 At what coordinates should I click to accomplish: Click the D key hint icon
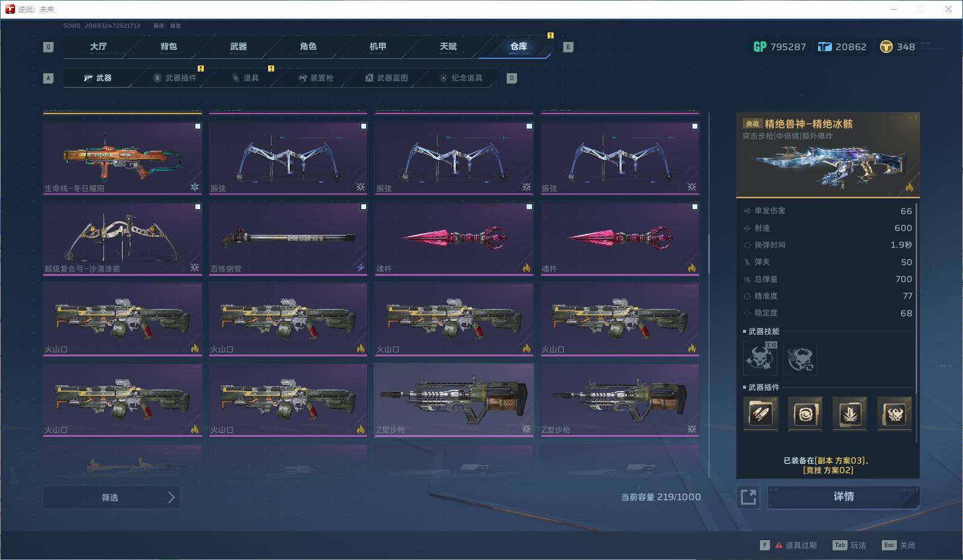point(512,78)
